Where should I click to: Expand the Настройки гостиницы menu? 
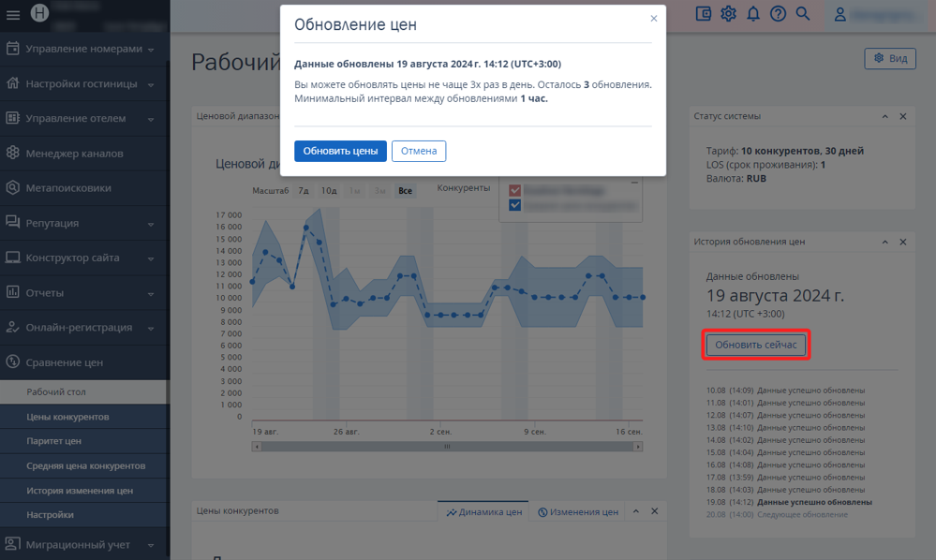pos(151,84)
